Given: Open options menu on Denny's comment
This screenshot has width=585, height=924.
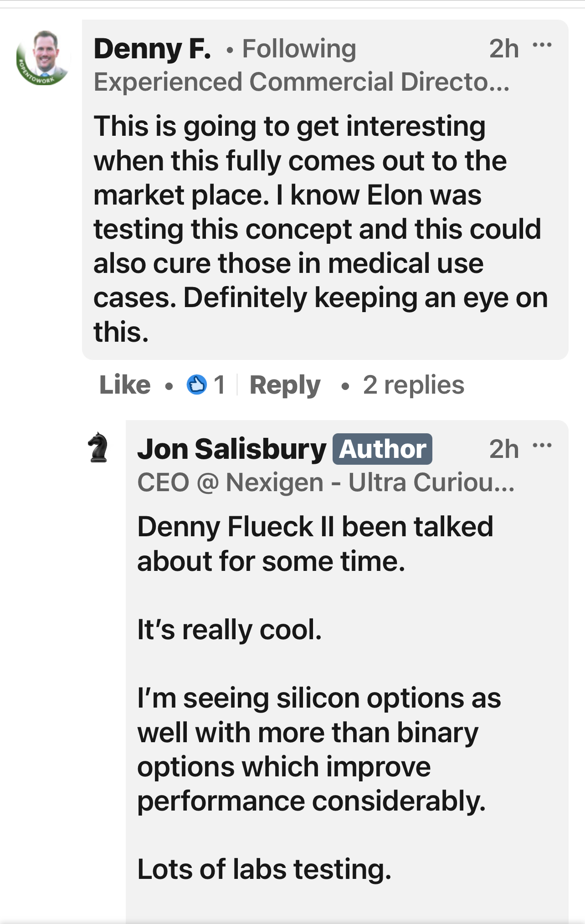Looking at the screenshot, I should (542, 45).
